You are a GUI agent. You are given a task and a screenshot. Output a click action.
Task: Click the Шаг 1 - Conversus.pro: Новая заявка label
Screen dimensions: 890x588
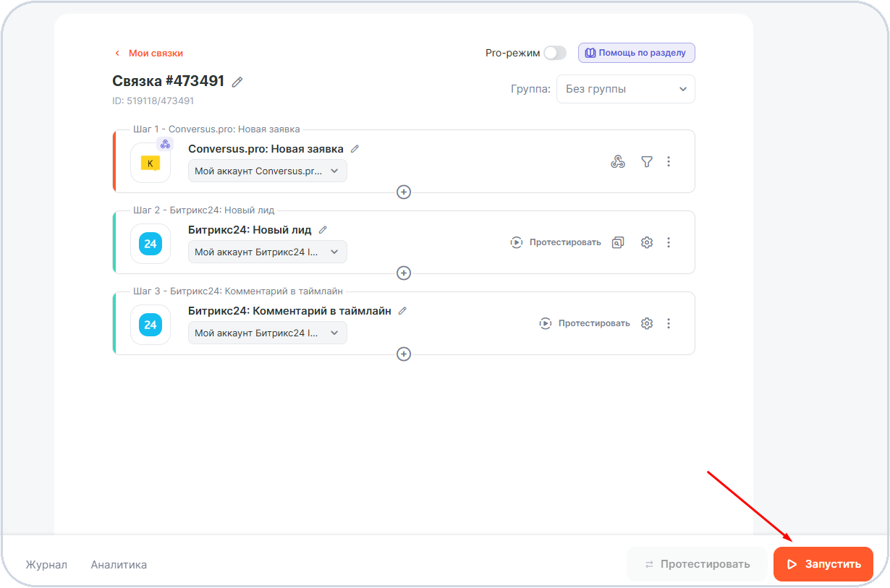coord(216,129)
